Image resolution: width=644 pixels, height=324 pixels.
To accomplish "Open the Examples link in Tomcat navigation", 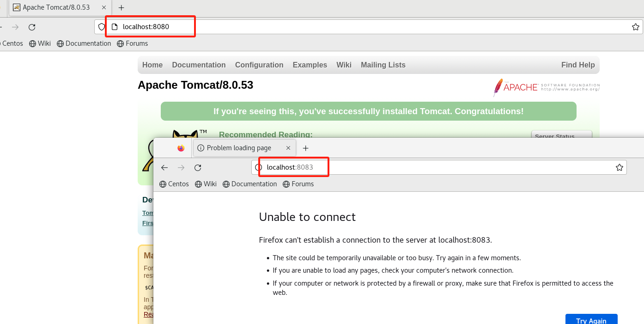I will (310, 65).
